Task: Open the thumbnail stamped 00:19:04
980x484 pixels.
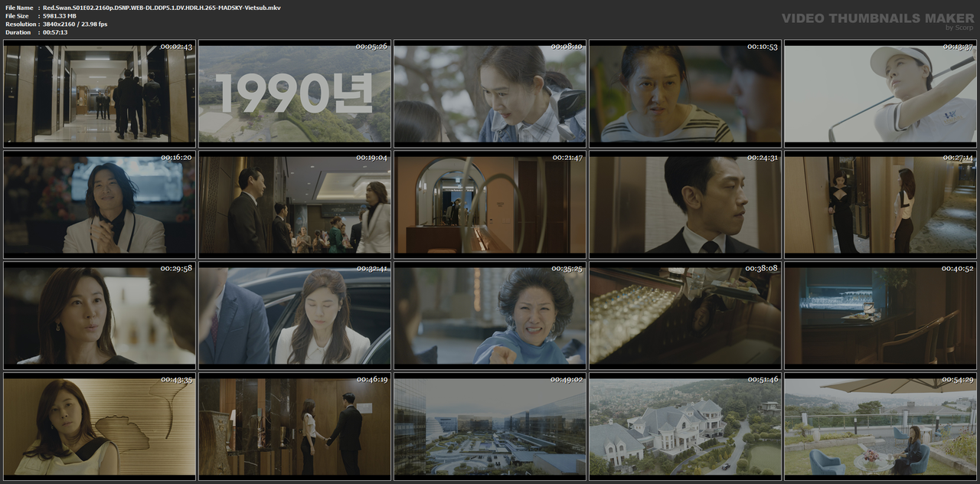Action: (x=295, y=204)
